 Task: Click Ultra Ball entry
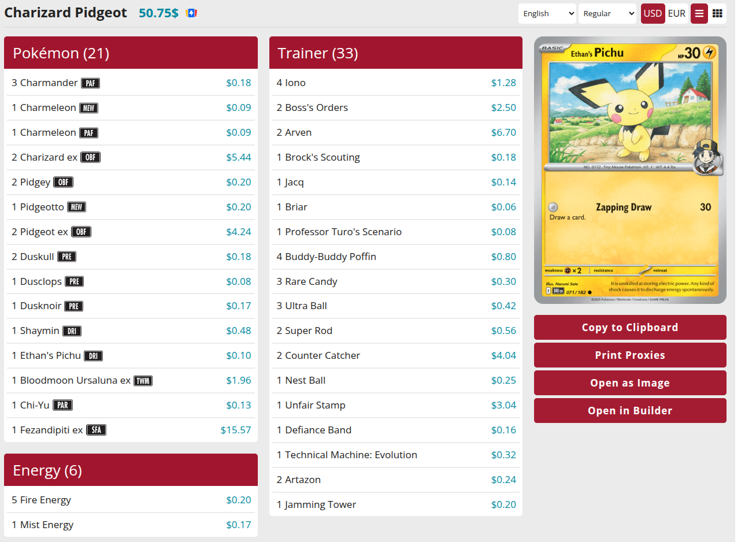pos(396,306)
